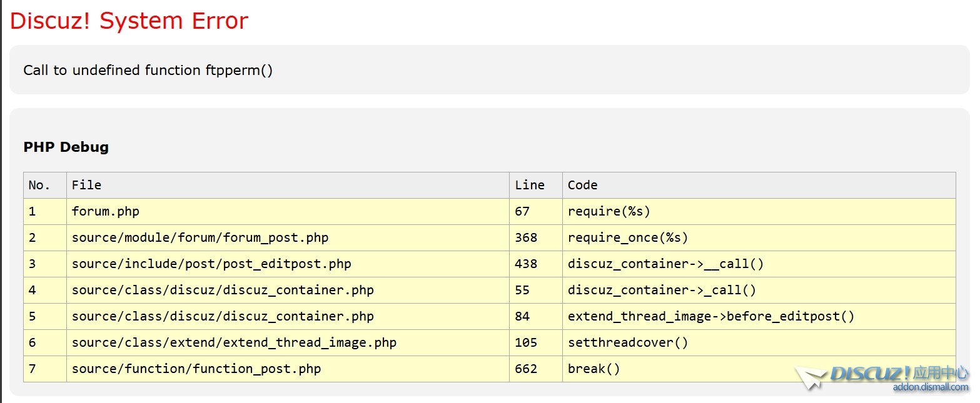Select 'source/class/extend/extend_thread_image.php' cell
Image resolution: width=980 pixels, height=403 pixels.
click(x=288, y=343)
